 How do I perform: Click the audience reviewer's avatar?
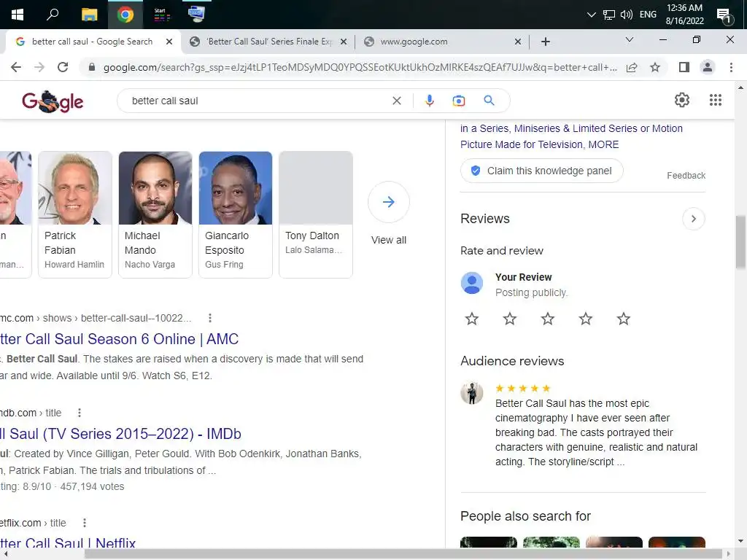click(472, 393)
